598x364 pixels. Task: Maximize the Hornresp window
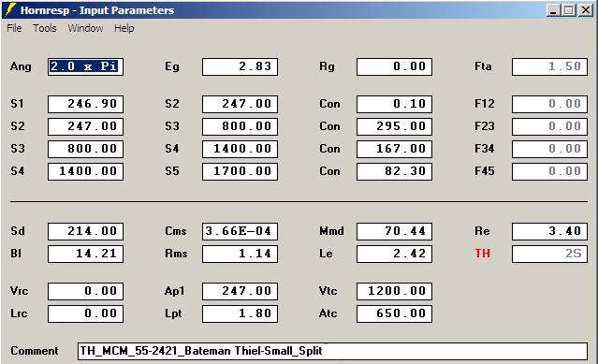[569, 10]
